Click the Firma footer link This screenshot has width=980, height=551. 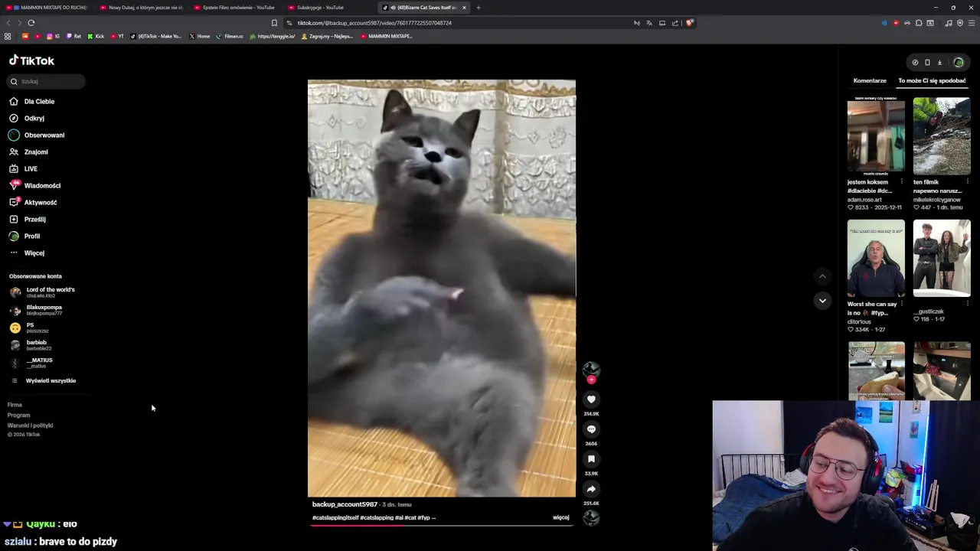pos(15,405)
